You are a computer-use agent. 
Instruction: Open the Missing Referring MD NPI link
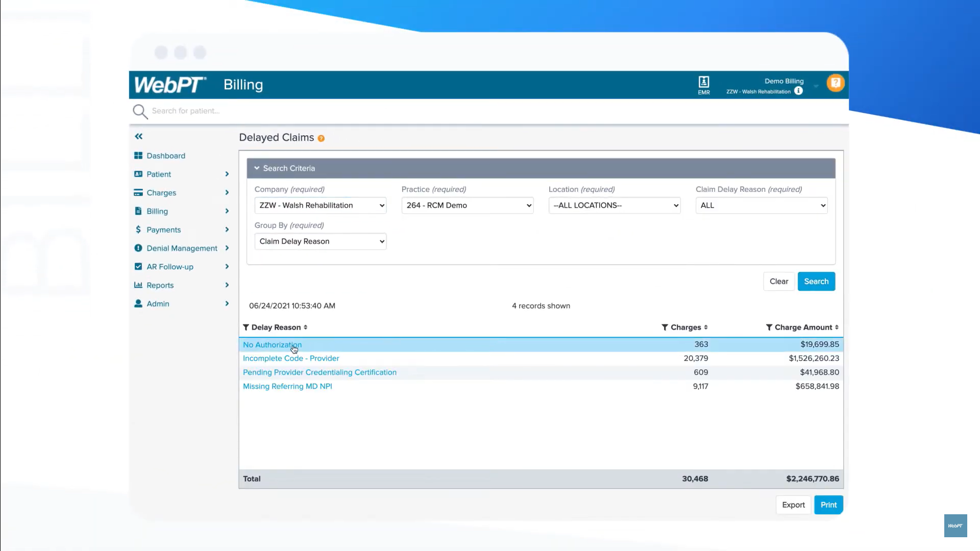(287, 387)
